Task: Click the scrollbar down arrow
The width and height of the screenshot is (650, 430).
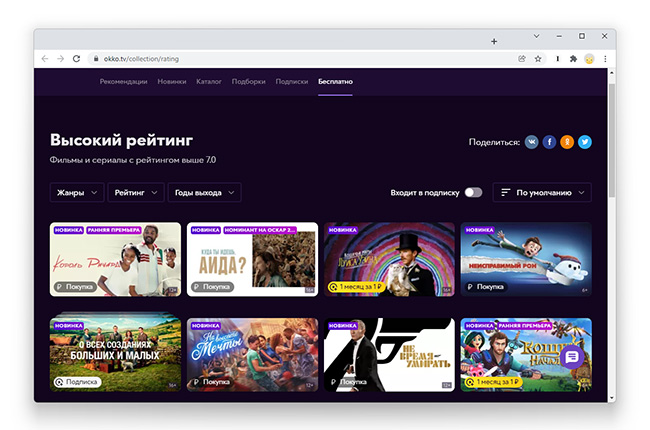Action: pos(612,398)
